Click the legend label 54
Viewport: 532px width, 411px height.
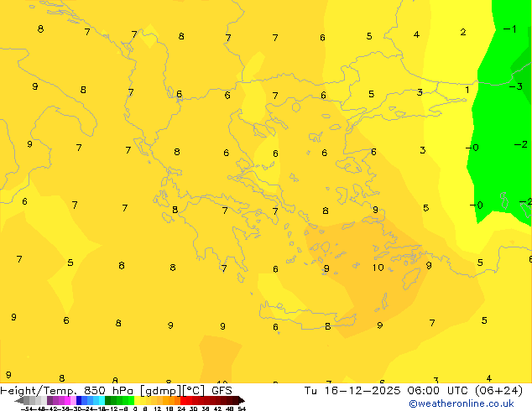[242, 408]
